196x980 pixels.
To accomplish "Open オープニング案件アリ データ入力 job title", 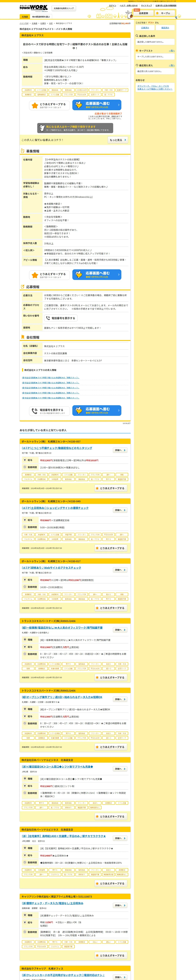I will pyautogui.click(x=62, y=697).
